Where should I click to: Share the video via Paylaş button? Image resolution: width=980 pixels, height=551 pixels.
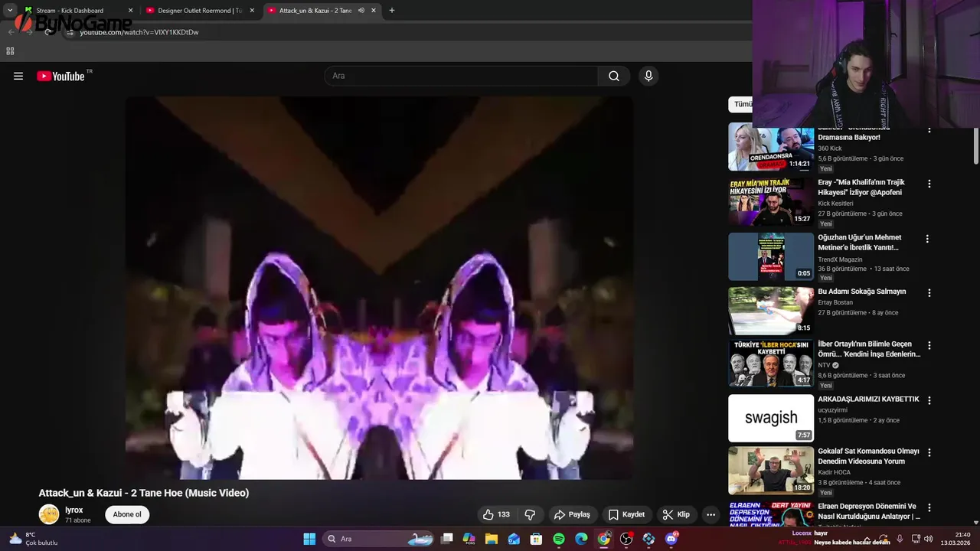[x=572, y=514]
